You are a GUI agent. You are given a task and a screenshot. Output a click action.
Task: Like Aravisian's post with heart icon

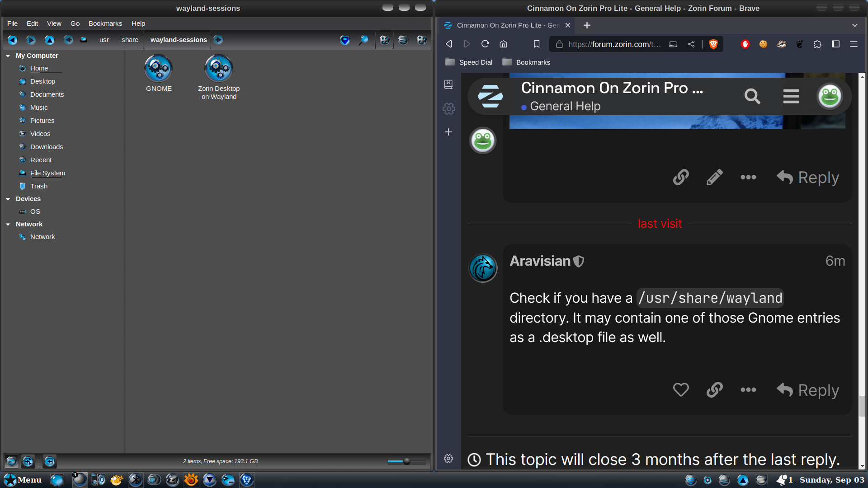(681, 389)
